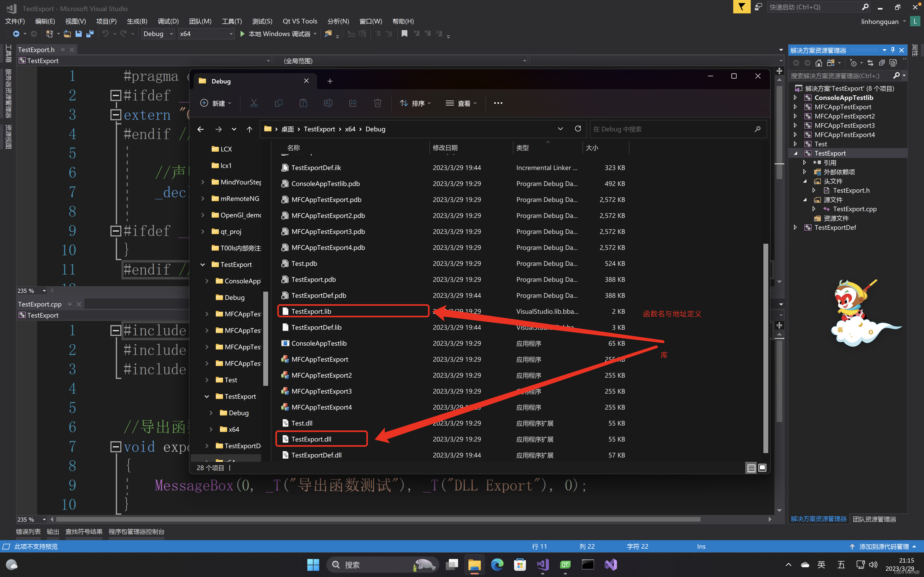Click the New button in Explorer
This screenshot has width=924, height=577.
[x=216, y=103]
